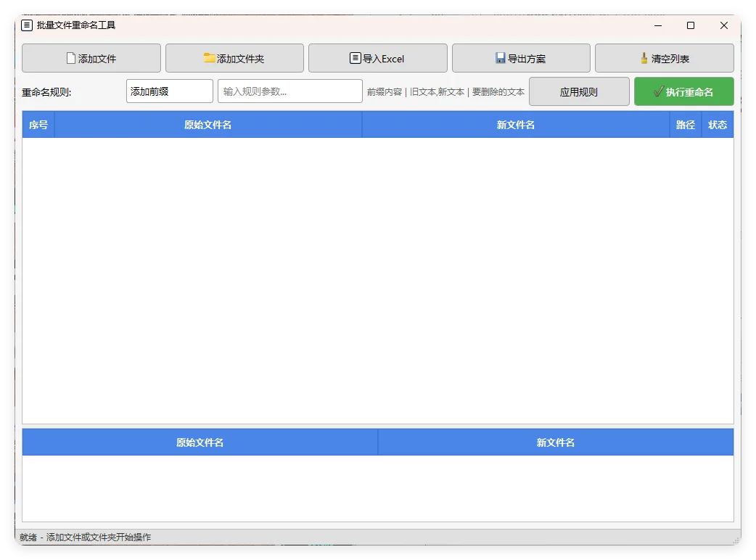Viewport: 756px width, 560px height.
Task: Click the 新文件名 header in the bottom panel
Action: [x=556, y=442]
